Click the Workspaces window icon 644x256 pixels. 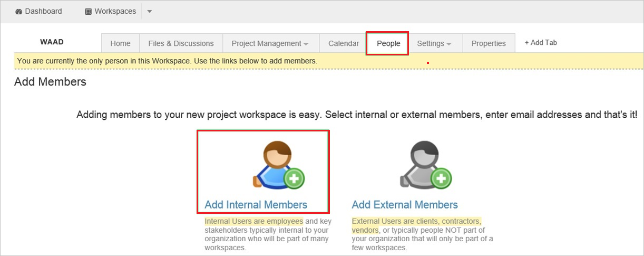click(x=88, y=11)
